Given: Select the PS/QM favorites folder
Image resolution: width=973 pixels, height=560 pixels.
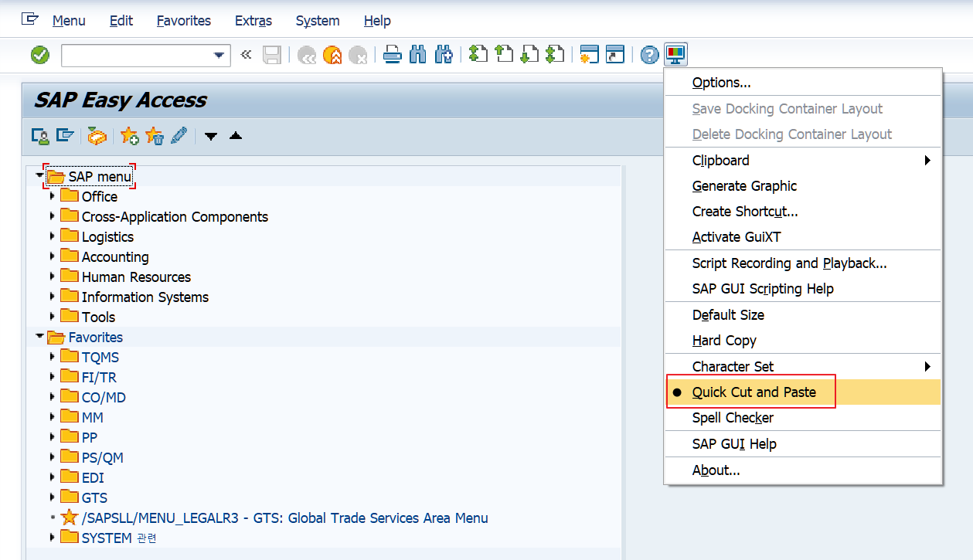Looking at the screenshot, I should click(102, 458).
